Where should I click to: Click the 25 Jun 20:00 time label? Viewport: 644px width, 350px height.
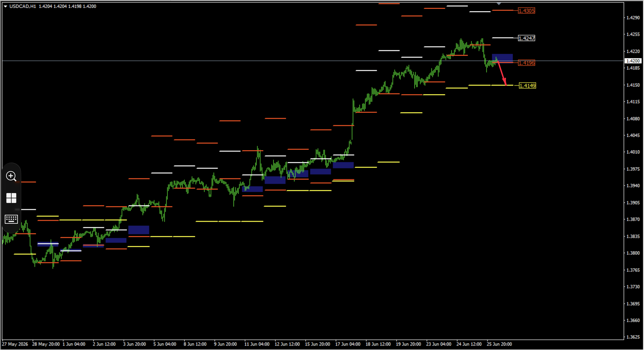[x=499, y=344]
